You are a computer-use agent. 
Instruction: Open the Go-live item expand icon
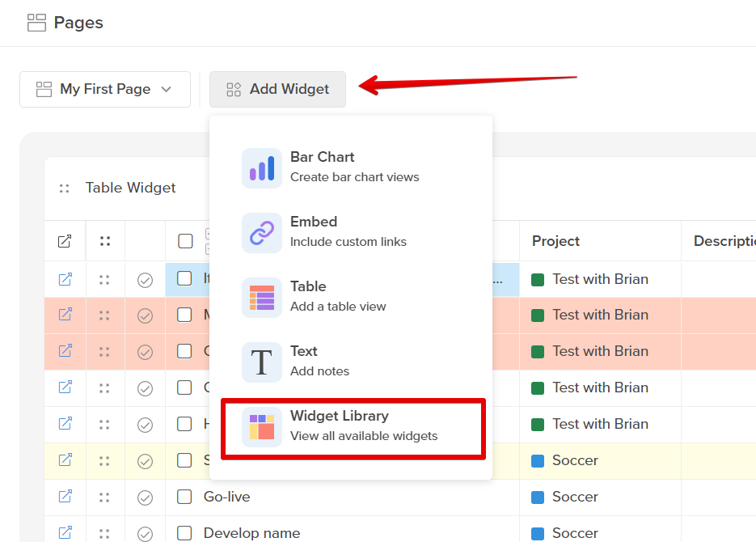[x=64, y=497]
